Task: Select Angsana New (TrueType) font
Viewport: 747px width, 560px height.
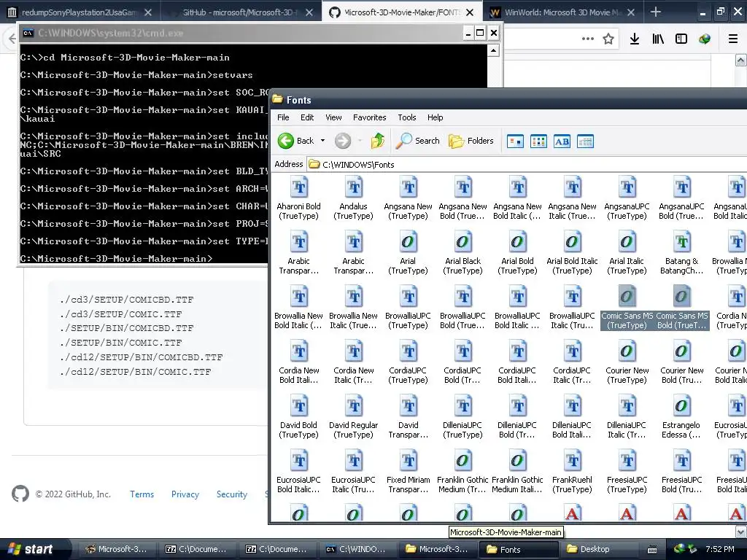Action: coord(409,198)
